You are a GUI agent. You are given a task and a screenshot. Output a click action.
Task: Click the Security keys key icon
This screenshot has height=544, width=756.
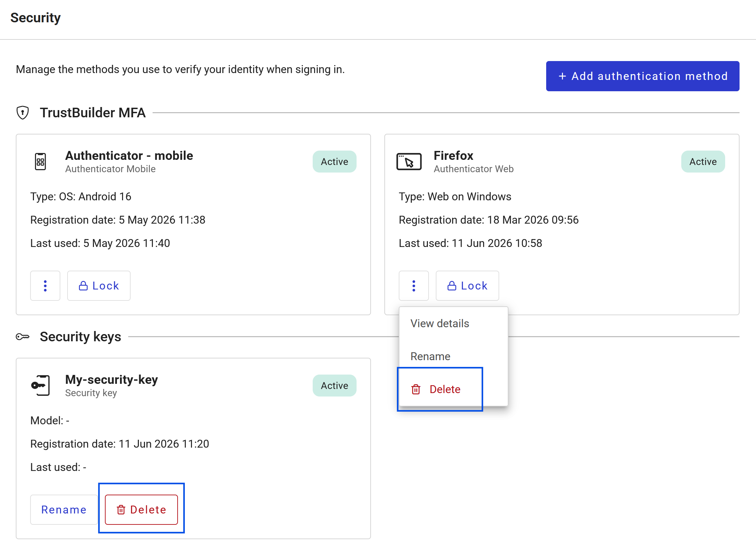(23, 337)
